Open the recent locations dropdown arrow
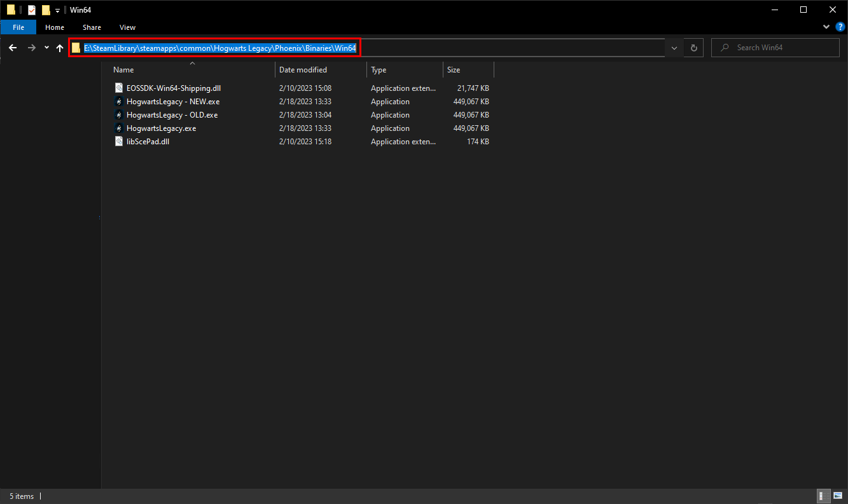 point(46,48)
